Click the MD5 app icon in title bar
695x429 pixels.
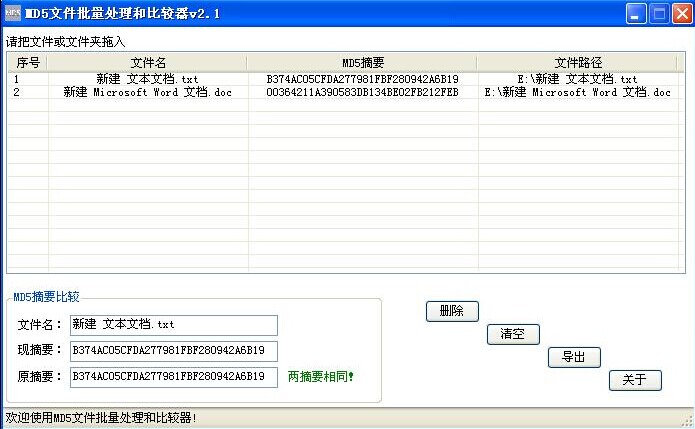(12, 14)
